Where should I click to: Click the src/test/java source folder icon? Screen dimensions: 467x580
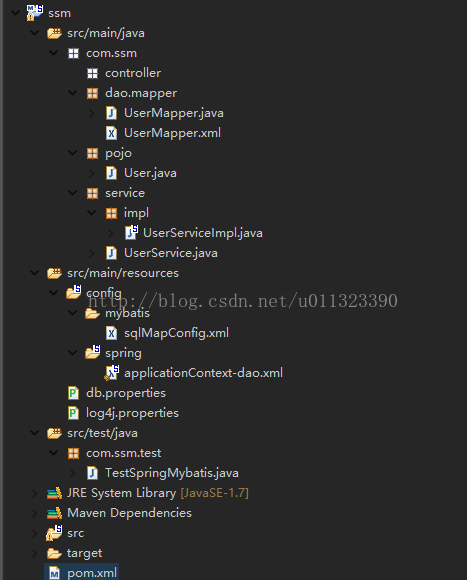[54, 433]
